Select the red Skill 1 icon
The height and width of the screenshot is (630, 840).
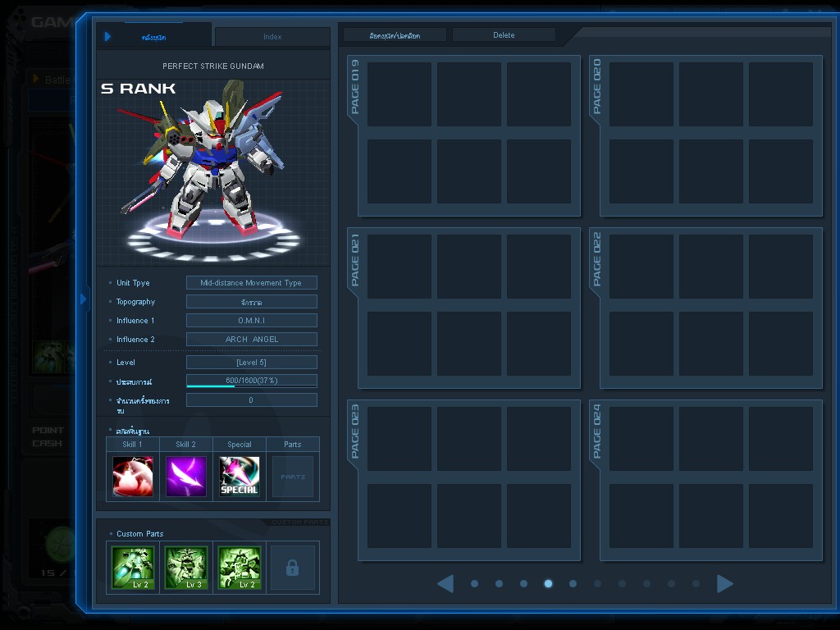pos(133,477)
